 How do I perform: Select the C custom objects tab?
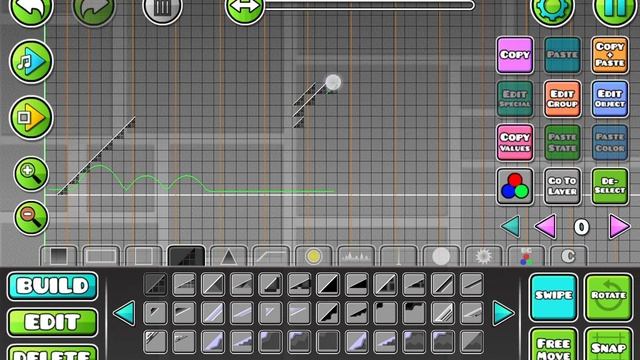coord(568,256)
